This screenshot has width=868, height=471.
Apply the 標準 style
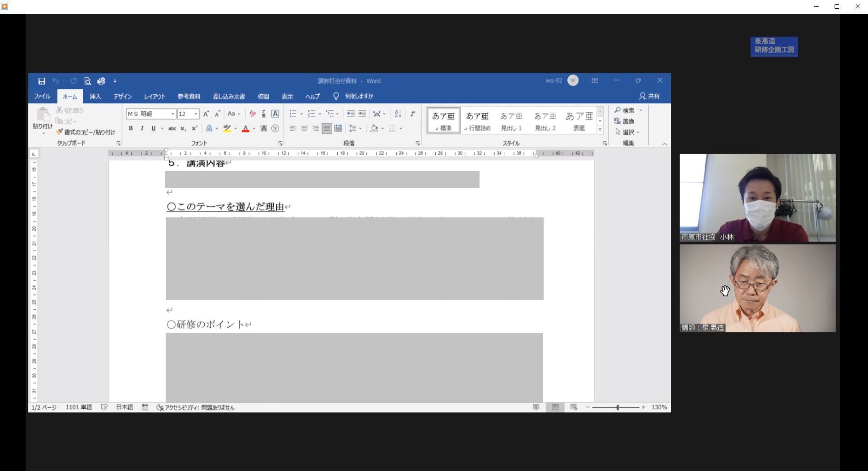443,121
